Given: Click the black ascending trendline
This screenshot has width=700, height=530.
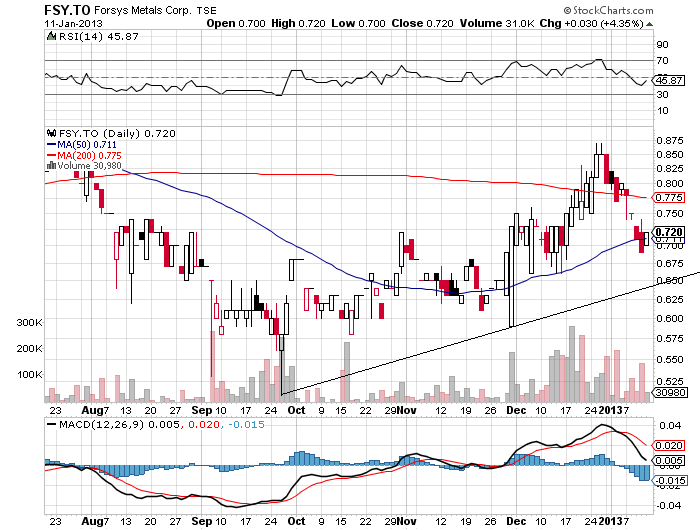Looking at the screenshot, I should point(491,333).
